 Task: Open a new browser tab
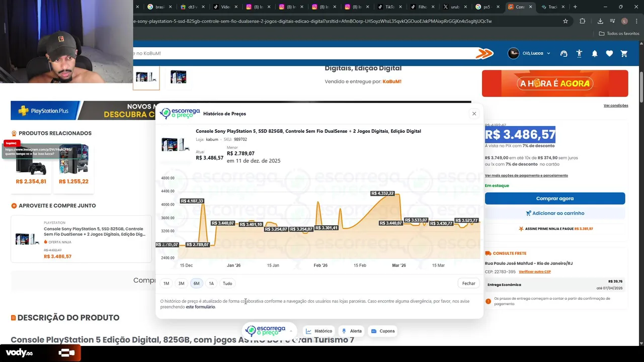tap(575, 7)
